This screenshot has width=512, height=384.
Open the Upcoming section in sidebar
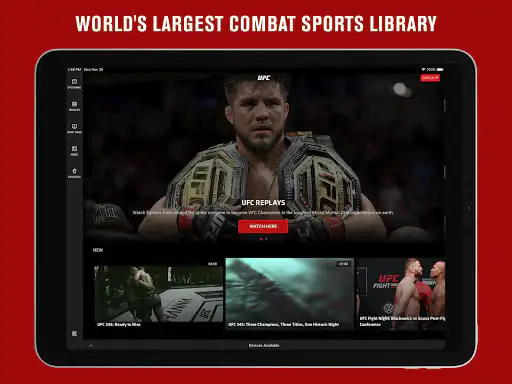[74, 84]
